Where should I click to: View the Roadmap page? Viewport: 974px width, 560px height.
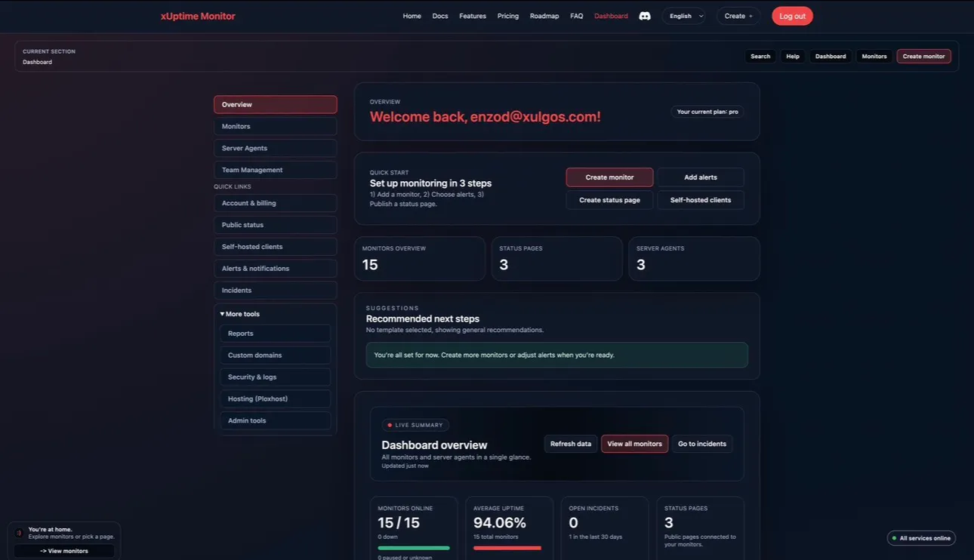tap(544, 16)
